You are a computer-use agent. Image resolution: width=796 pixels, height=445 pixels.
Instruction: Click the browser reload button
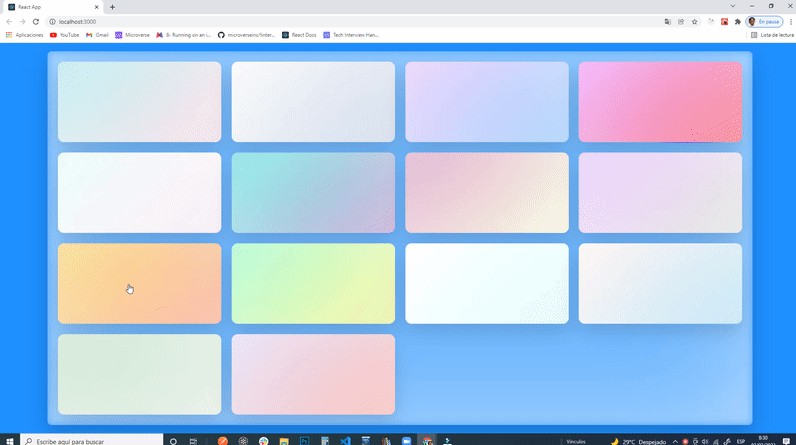pos(36,21)
